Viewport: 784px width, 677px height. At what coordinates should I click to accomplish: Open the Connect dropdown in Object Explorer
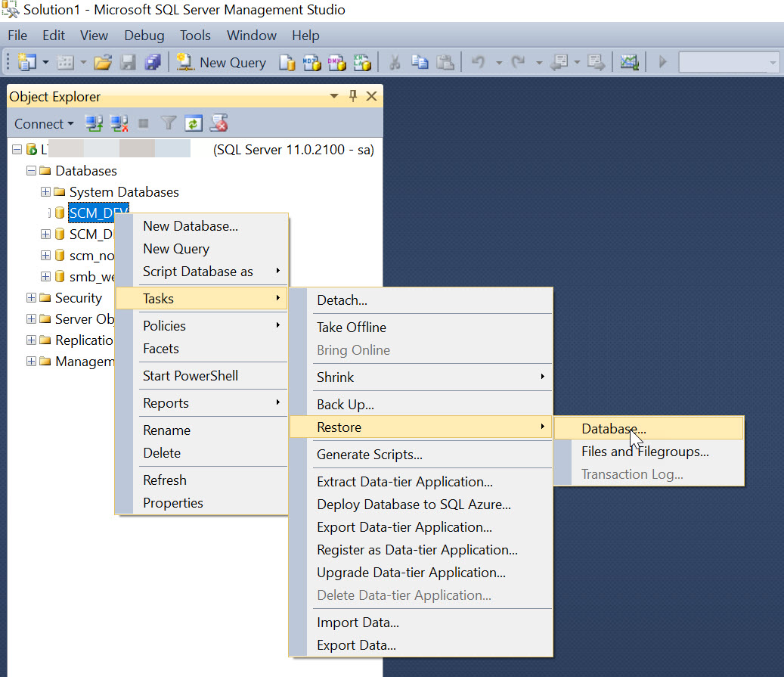(43, 123)
